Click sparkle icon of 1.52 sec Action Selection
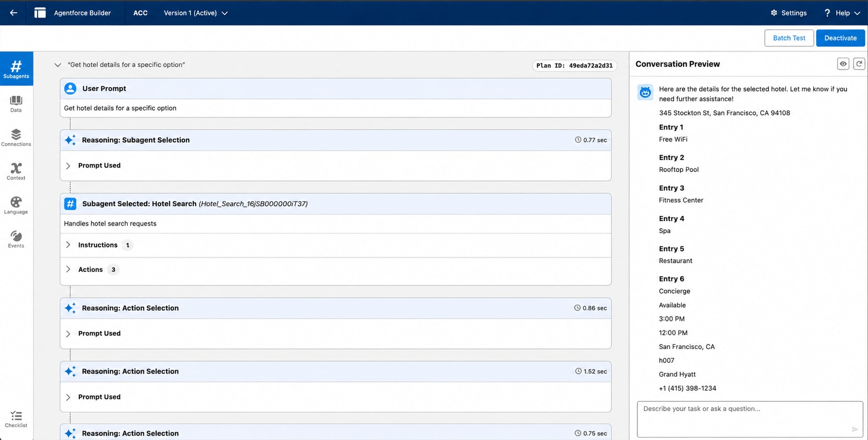 point(70,372)
